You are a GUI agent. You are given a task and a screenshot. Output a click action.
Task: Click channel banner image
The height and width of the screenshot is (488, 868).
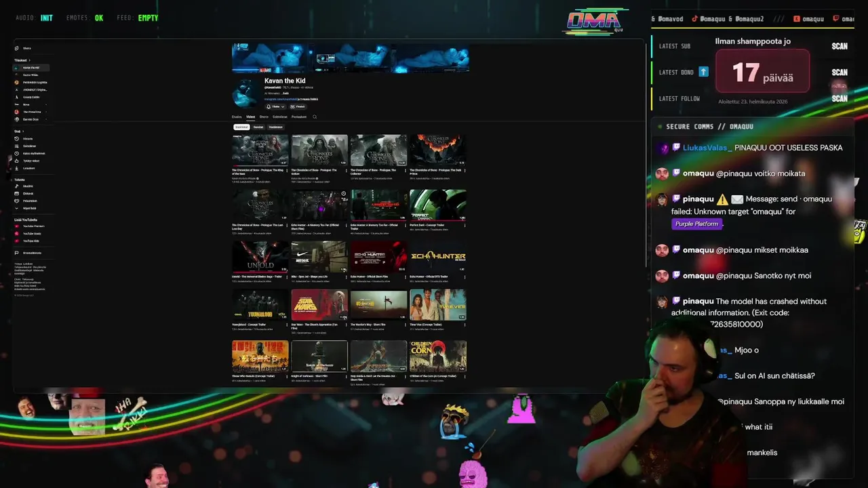point(351,58)
